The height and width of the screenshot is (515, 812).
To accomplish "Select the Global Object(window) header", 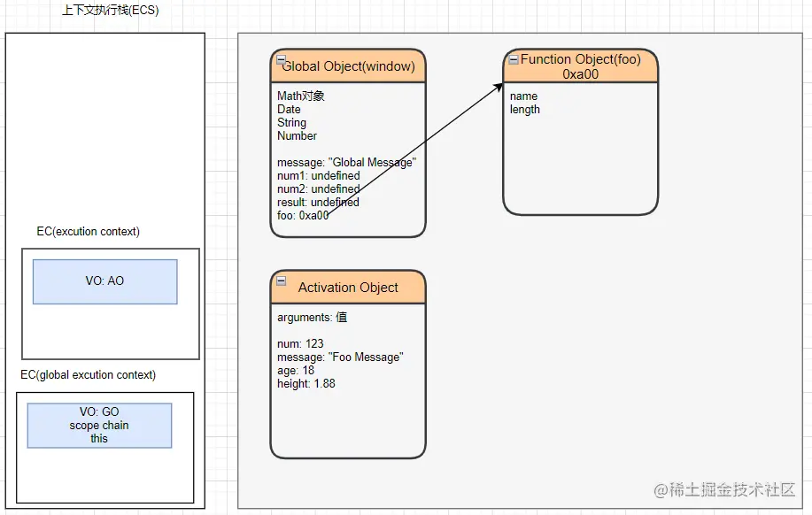I will point(348,65).
